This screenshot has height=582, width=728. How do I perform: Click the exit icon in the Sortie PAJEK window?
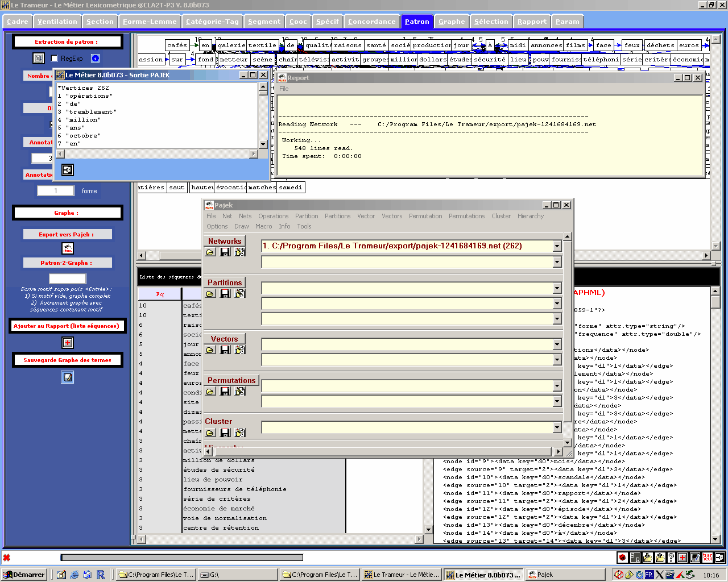tap(68, 170)
